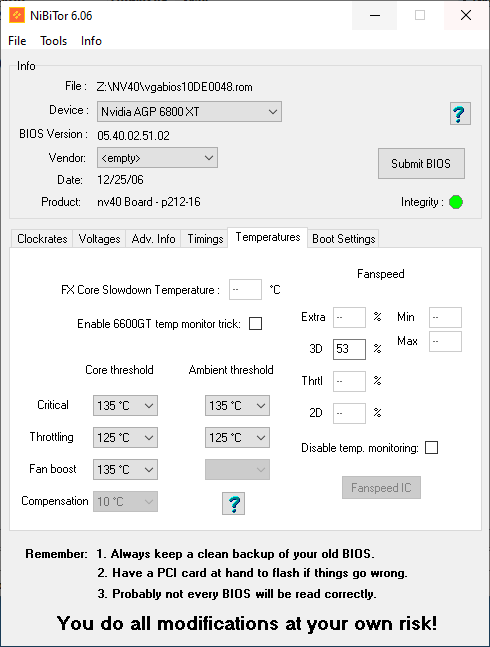The image size is (490, 647).
Task: Click the Submit BIOS button
Action: (x=421, y=163)
